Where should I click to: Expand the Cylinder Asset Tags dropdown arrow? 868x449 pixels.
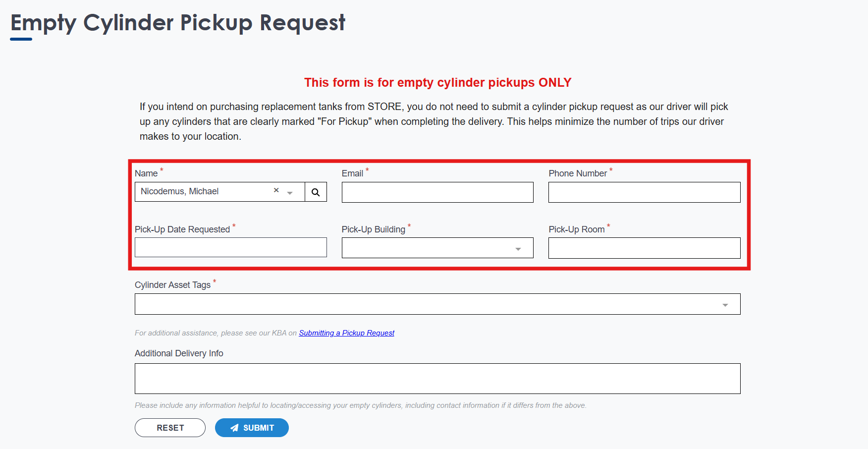click(725, 305)
